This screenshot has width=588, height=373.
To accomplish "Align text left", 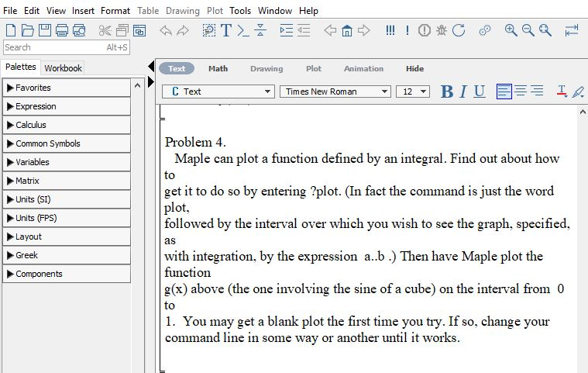I will [504, 92].
